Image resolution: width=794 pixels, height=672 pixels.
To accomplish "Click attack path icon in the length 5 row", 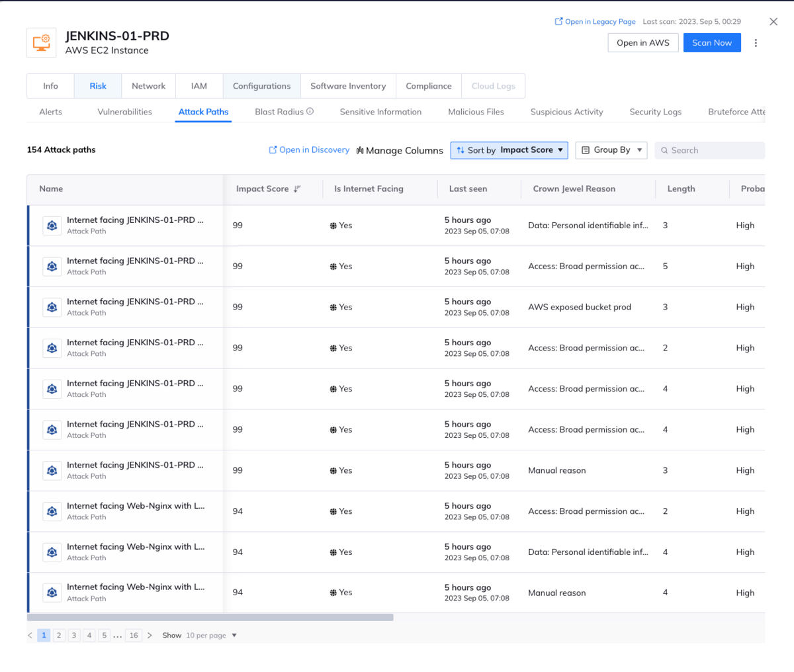I will 52,267.
